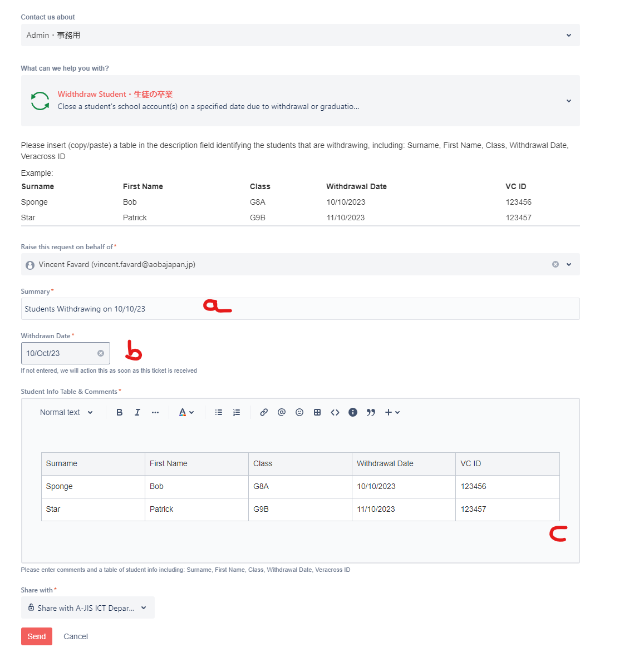Open the Contact us about dropdown

[300, 35]
